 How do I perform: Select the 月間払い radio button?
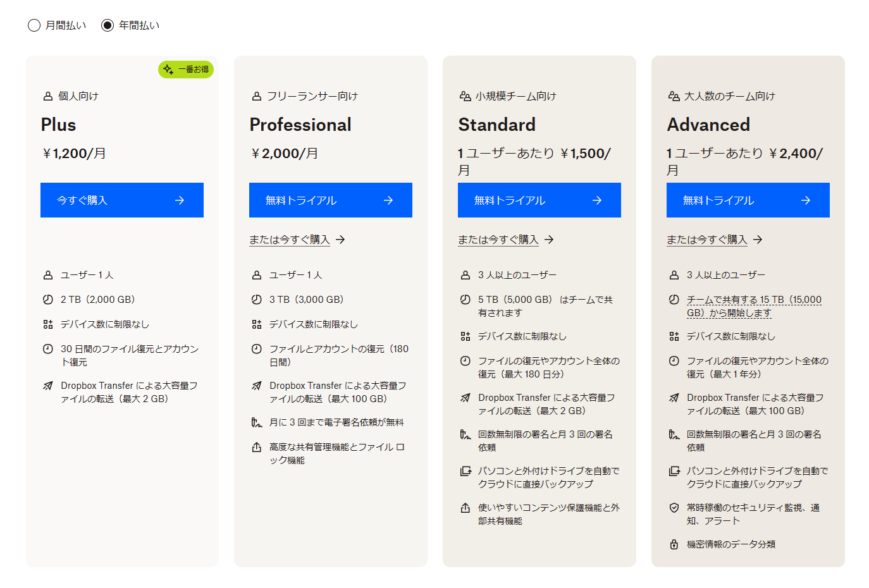coord(34,25)
